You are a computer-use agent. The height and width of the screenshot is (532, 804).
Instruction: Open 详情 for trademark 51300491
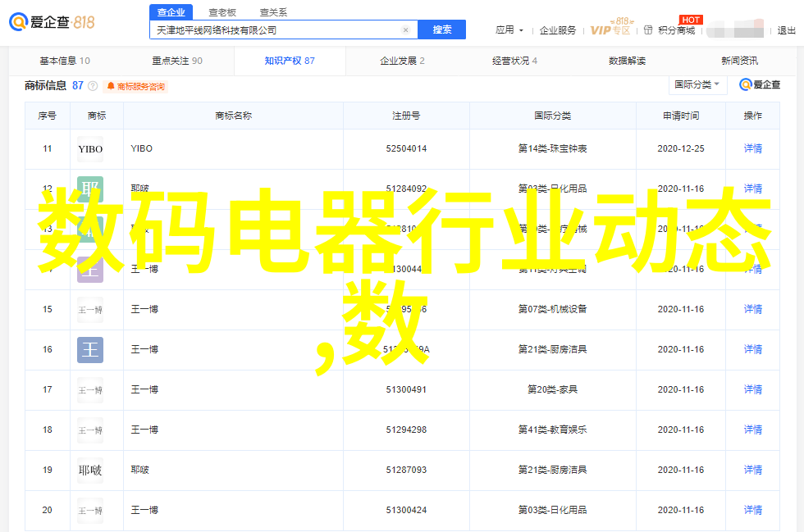point(753,389)
